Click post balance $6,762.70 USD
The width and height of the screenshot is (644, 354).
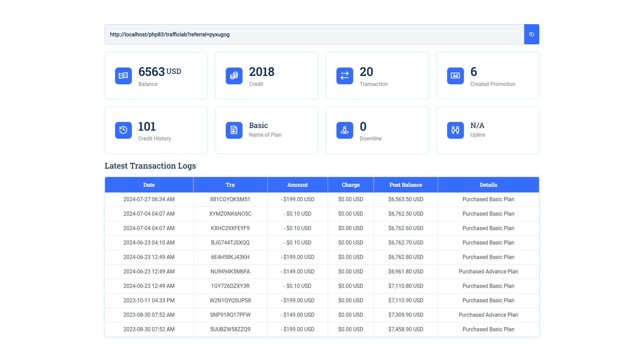(406, 243)
